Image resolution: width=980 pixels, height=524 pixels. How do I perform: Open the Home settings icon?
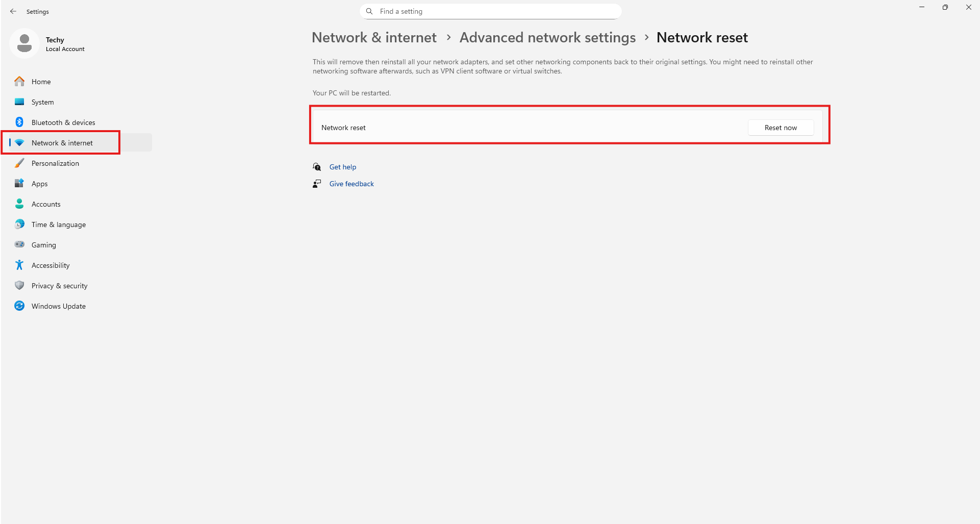(19, 82)
